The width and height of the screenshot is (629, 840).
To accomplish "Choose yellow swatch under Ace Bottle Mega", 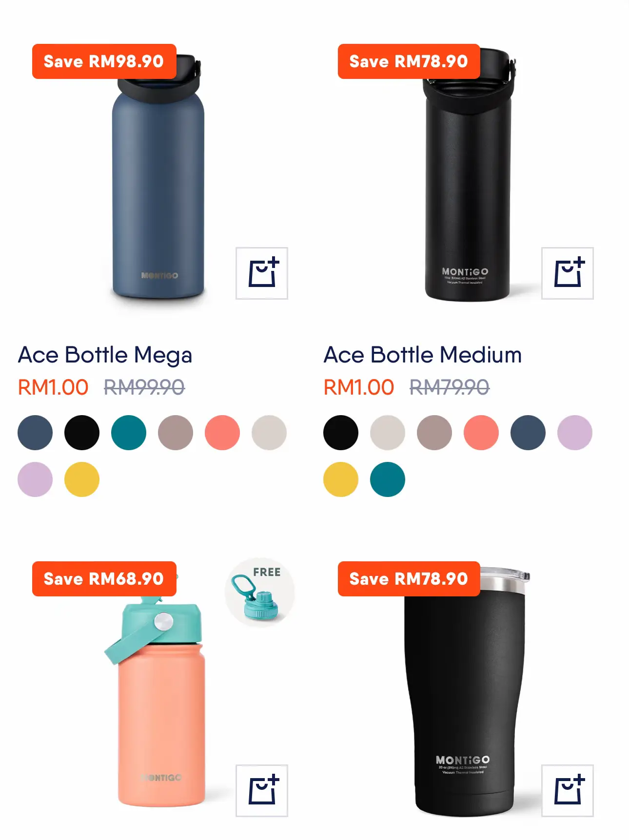I will click(82, 479).
